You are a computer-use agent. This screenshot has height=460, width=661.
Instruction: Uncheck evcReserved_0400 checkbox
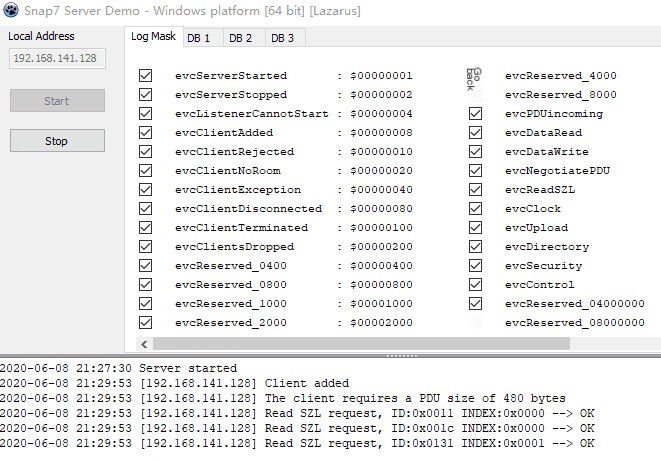click(145, 265)
